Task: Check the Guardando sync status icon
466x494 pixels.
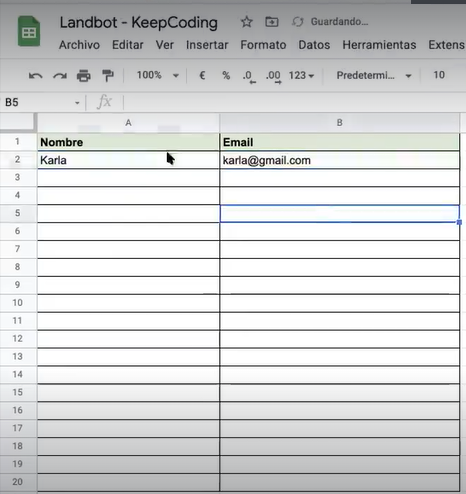Action: click(x=297, y=22)
